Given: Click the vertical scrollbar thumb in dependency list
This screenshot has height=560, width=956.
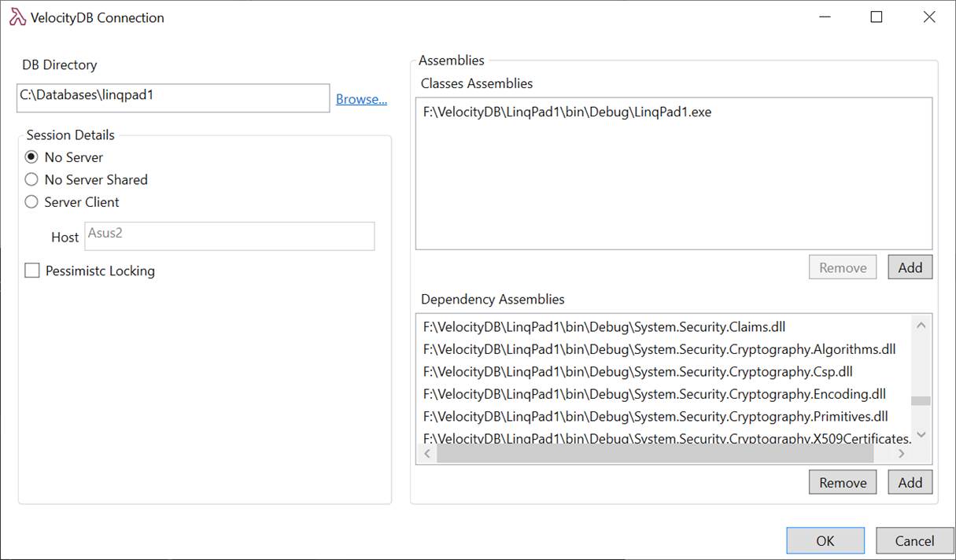Looking at the screenshot, I should [921, 400].
